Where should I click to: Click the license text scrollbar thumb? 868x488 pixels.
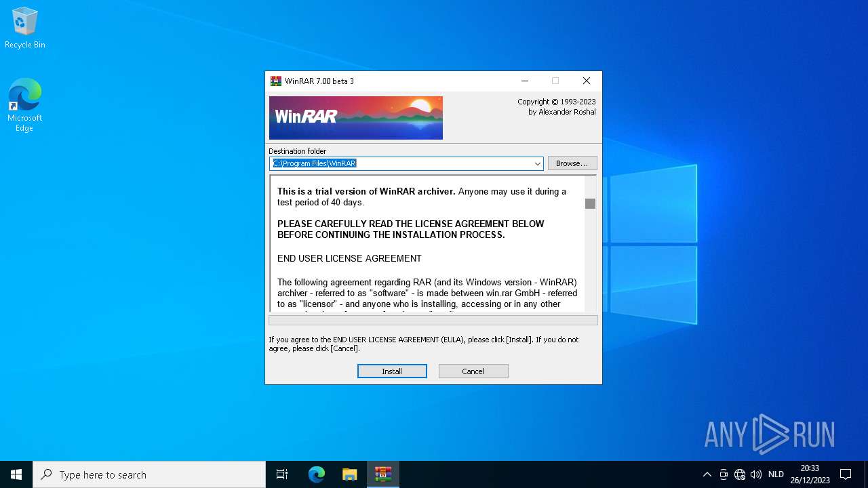pyautogui.click(x=590, y=203)
